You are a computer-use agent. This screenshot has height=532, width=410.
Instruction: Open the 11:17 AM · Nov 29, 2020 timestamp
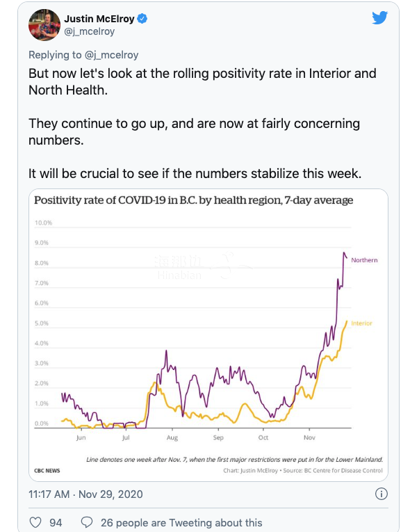[x=85, y=494]
